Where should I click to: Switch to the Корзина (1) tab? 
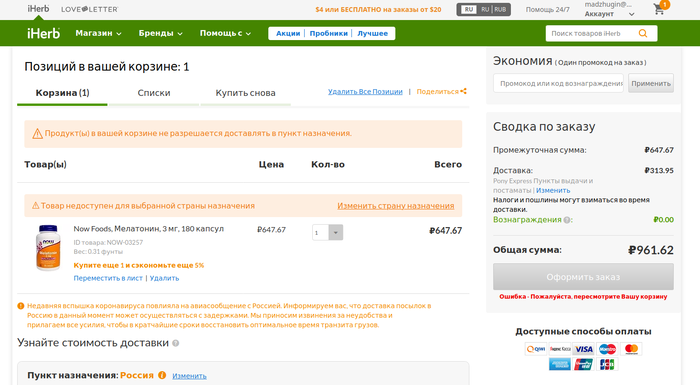[62, 93]
